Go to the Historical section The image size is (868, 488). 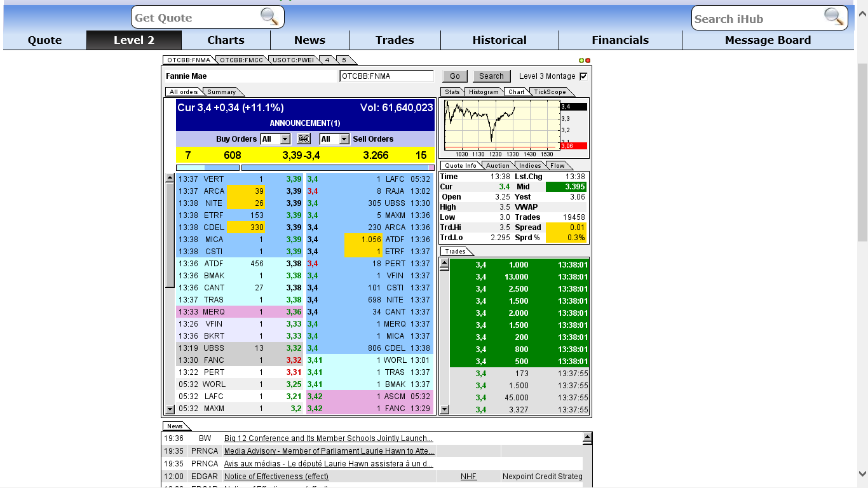coord(499,40)
